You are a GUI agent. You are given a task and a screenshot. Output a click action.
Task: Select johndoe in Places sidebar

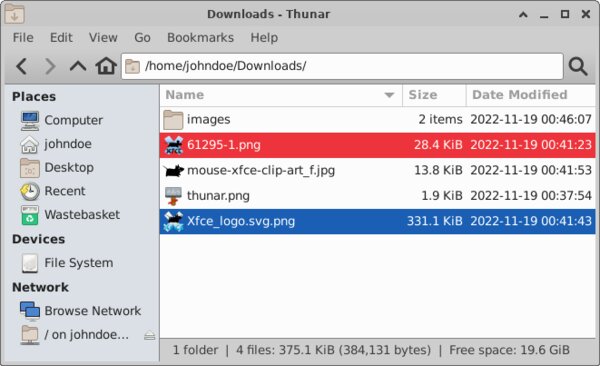click(68, 144)
